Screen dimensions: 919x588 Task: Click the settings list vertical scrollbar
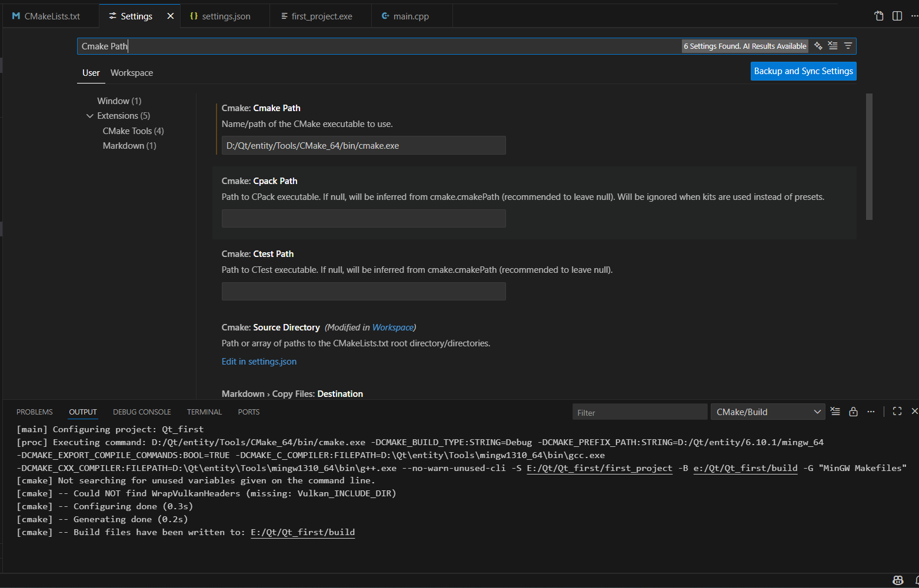[x=869, y=156]
